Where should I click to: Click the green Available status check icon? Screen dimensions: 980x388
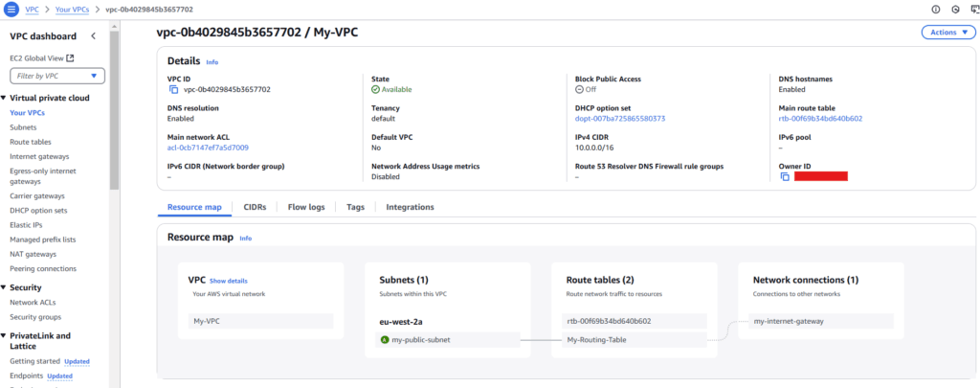[x=375, y=89]
